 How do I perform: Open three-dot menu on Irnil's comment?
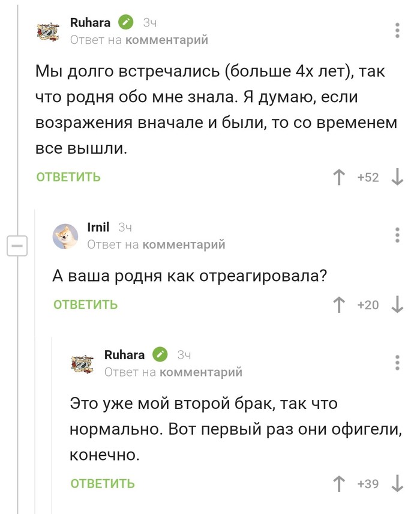(397, 235)
